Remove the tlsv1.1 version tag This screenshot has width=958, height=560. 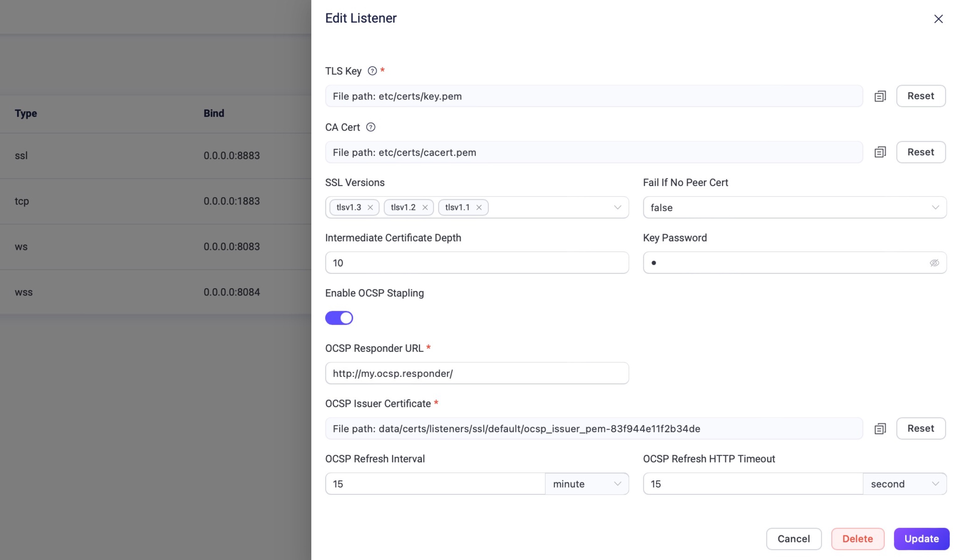tap(479, 207)
